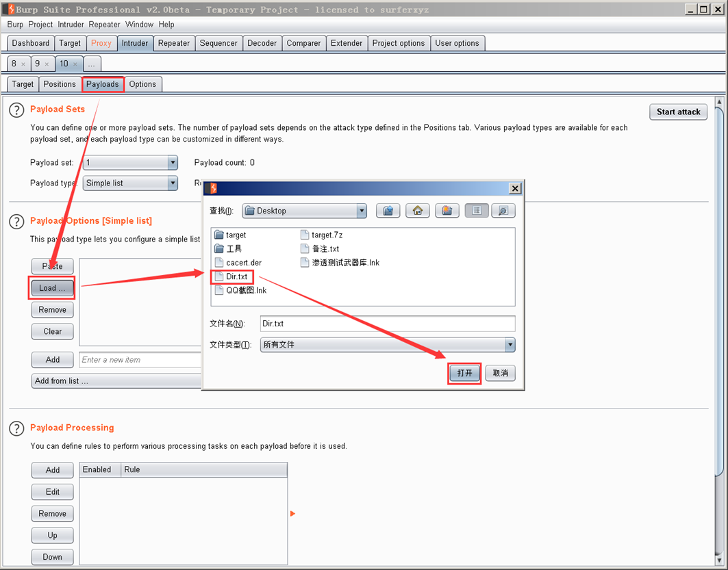Open the Repeater menu
Viewport: 728px width, 570px height.
point(105,25)
